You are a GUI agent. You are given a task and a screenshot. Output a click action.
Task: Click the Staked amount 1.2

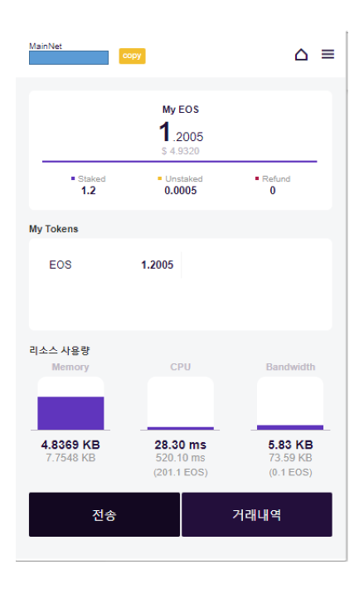click(89, 191)
